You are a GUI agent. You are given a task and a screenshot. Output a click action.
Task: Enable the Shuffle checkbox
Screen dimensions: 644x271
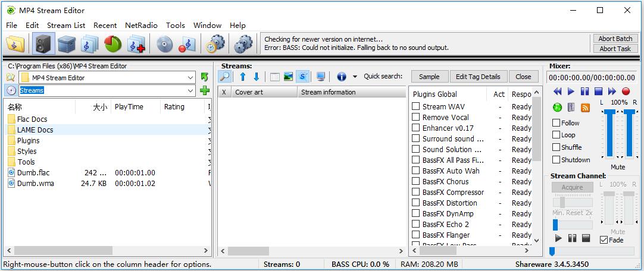click(556, 147)
